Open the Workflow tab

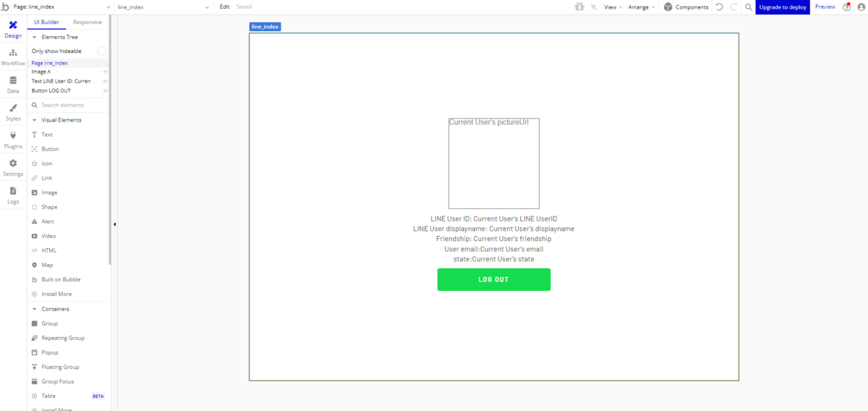[13, 57]
